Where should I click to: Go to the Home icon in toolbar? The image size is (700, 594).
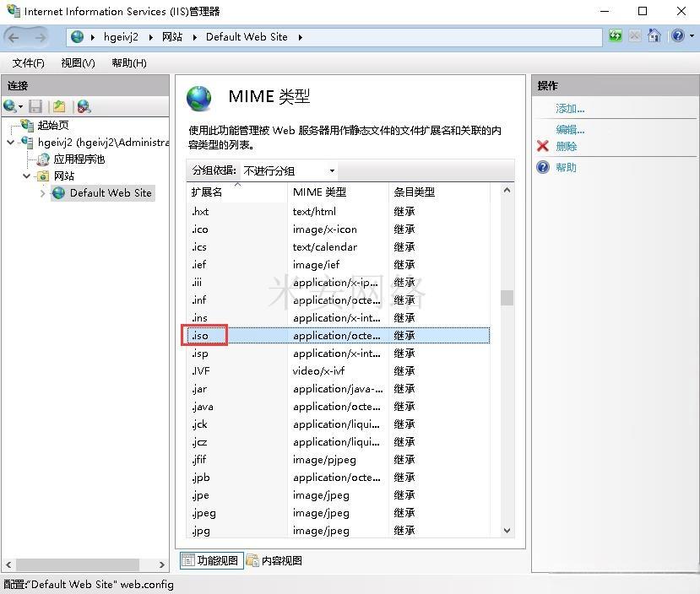654,35
